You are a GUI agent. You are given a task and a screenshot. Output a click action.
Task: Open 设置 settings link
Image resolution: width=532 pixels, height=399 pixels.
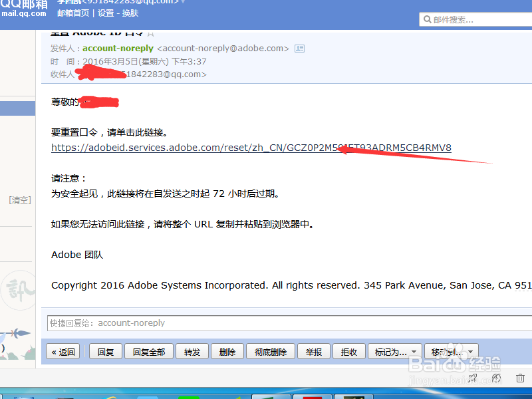[x=106, y=13]
